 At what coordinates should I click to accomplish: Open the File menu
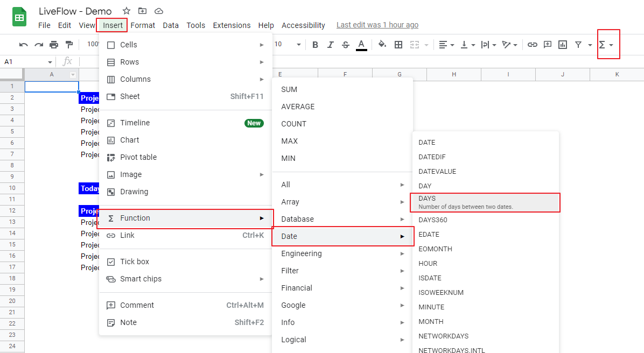point(44,25)
